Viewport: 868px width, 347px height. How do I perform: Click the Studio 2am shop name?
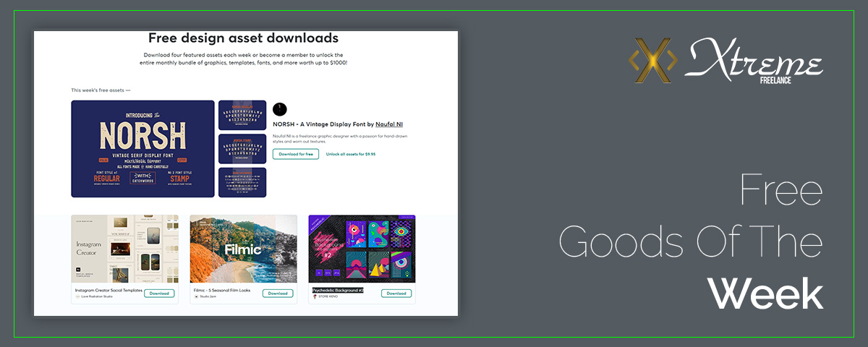(208, 296)
